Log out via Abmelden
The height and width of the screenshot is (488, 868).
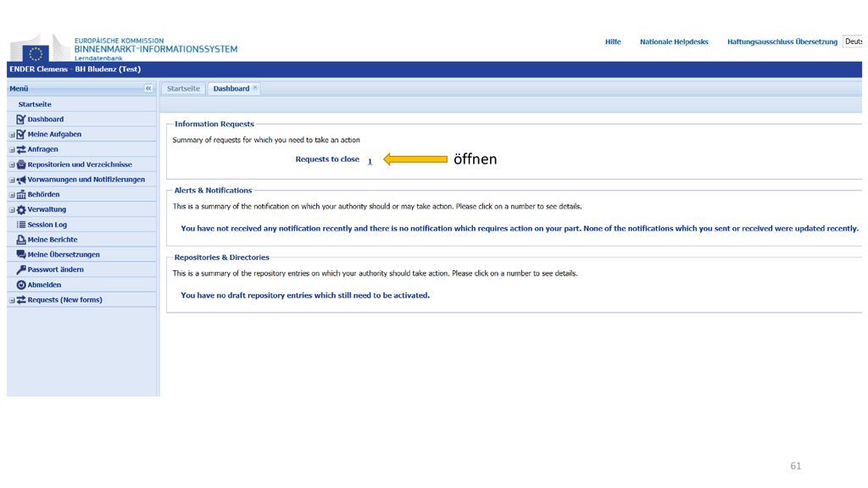click(x=44, y=285)
